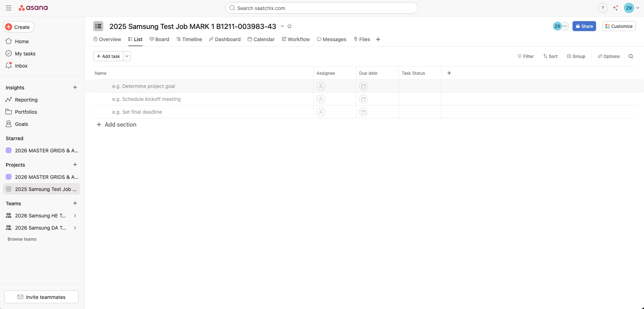Click the Add task button
The height and width of the screenshot is (309, 644).
coord(108,56)
